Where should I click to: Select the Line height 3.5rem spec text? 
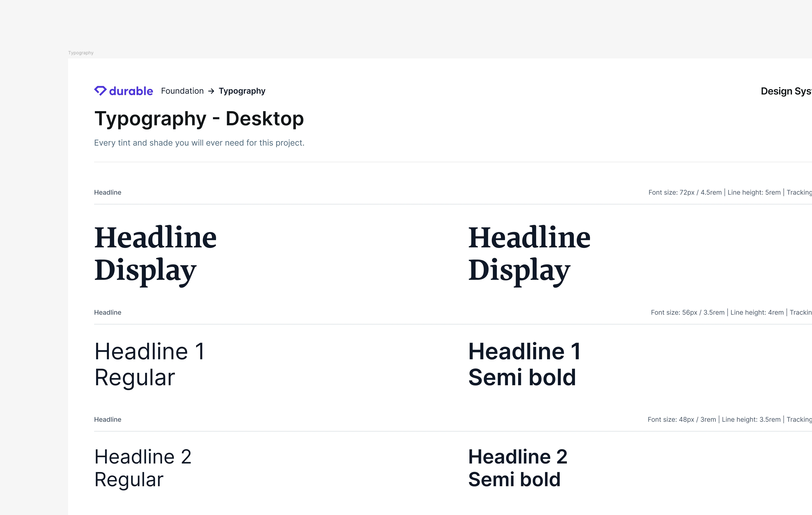[751, 419]
